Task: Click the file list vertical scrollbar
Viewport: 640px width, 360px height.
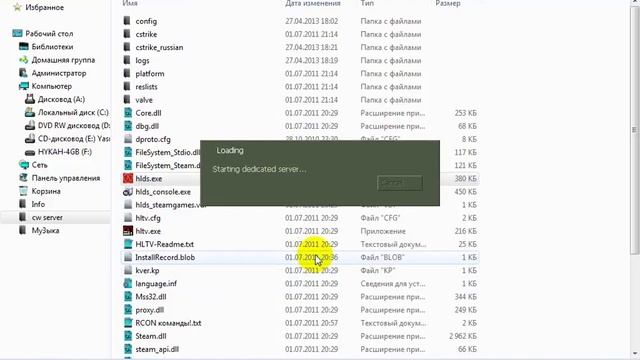Action: pyautogui.click(x=634, y=131)
